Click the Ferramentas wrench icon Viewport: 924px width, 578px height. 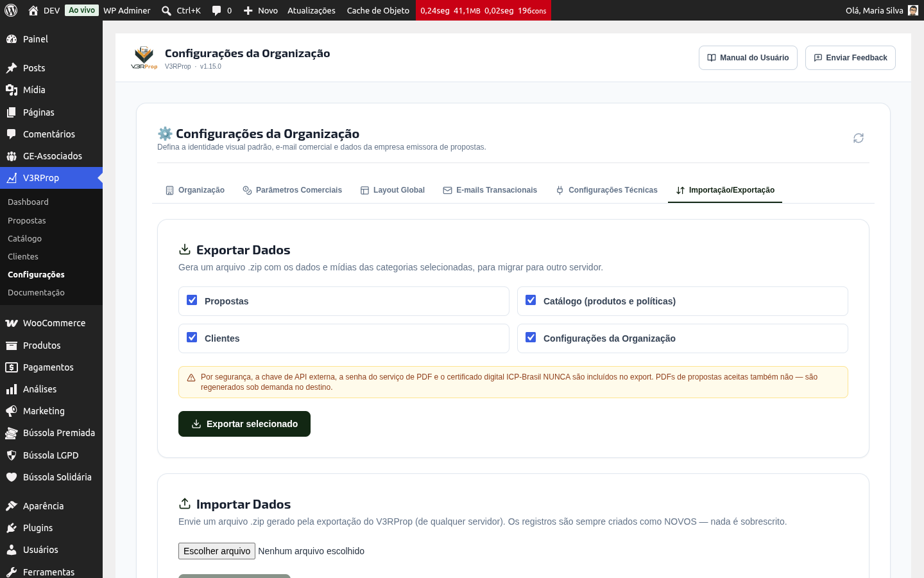12,572
